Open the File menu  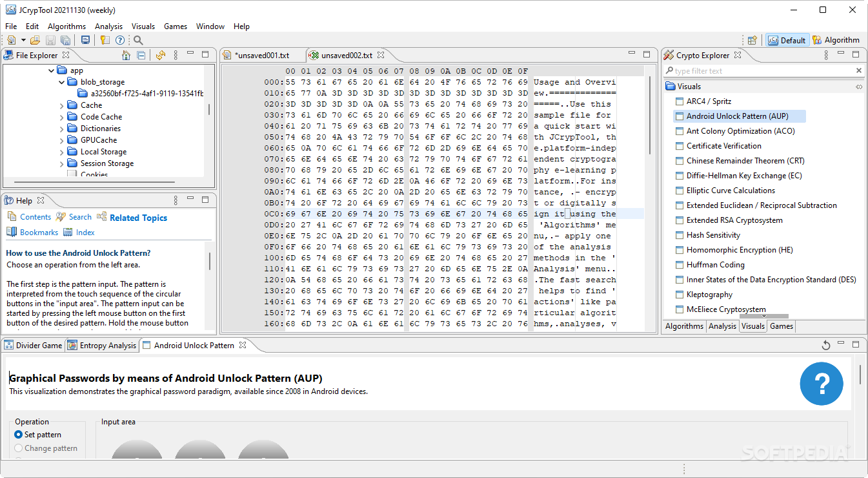[11, 26]
